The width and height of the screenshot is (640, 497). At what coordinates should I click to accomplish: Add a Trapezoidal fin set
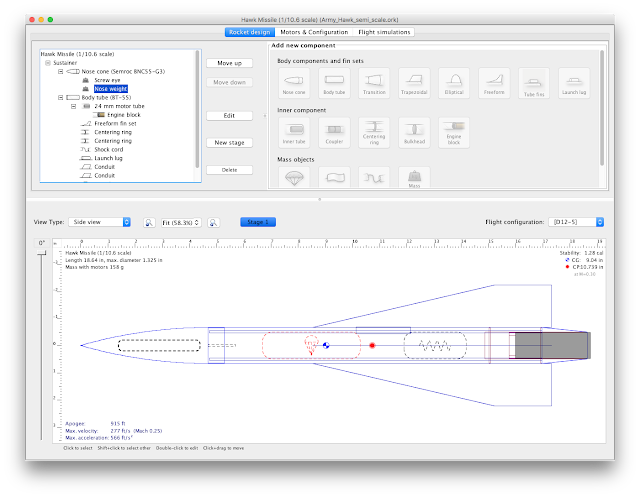pyautogui.click(x=414, y=83)
